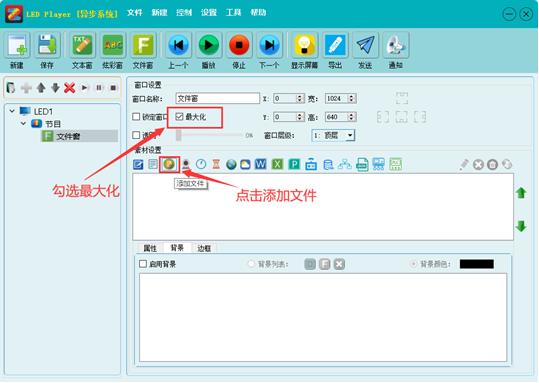
Task: Collapse the 节目 tree node
Action: pyautogui.click(x=23, y=123)
